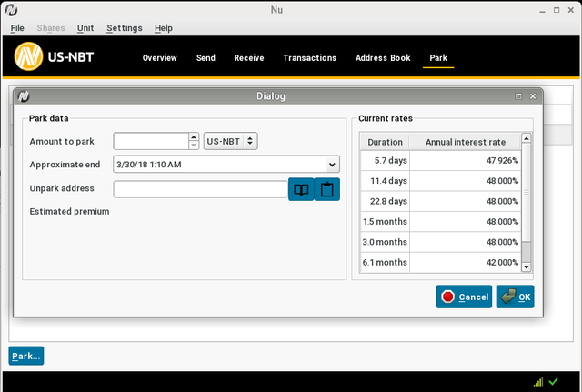Maximize the Nu main window
Viewport: 582px width, 392px height.
pyautogui.click(x=557, y=10)
